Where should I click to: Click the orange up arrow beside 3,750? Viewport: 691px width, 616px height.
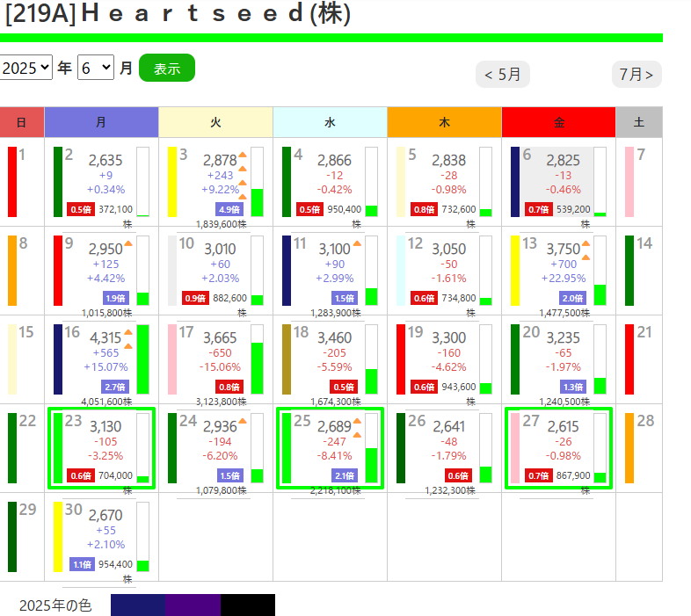point(586,244)
